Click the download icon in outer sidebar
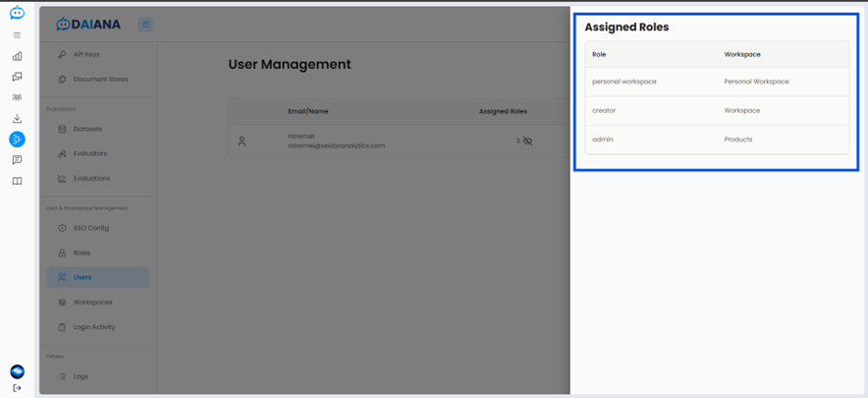This screenshot has width=868, height=398. [17, 119]
